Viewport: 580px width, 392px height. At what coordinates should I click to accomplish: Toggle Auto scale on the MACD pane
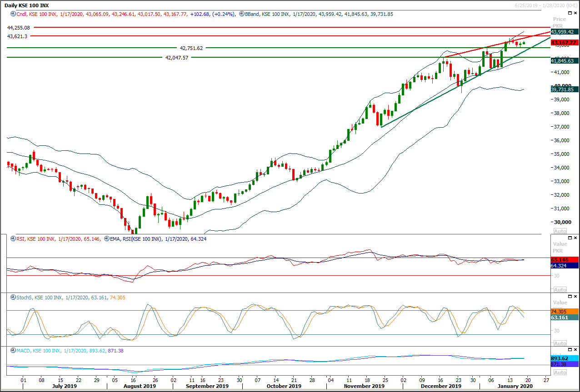click(560, 372)
